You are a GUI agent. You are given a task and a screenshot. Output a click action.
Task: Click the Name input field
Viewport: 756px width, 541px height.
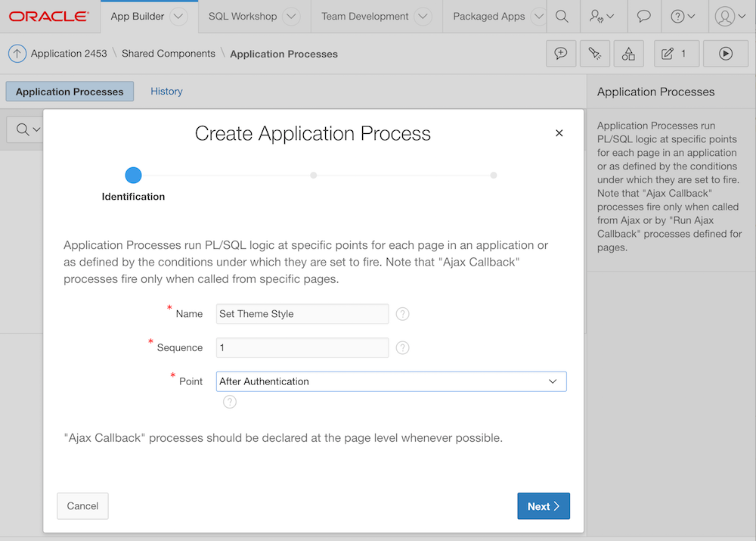302,314
